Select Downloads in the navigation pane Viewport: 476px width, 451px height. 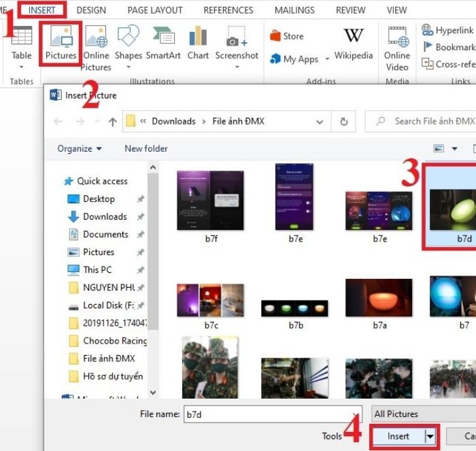pyautogui.click(x=97, y=216)
